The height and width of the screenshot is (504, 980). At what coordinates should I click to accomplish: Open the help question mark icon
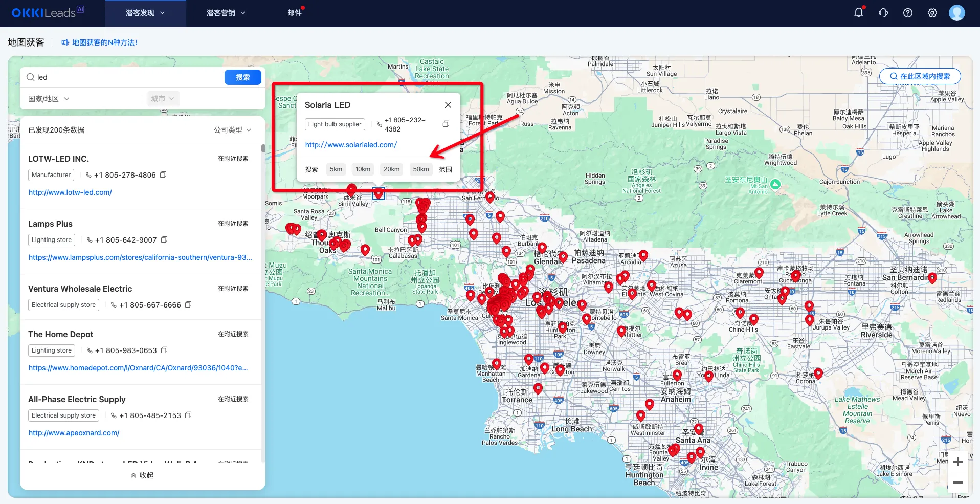pyautogui.click(x=908, y=13)
